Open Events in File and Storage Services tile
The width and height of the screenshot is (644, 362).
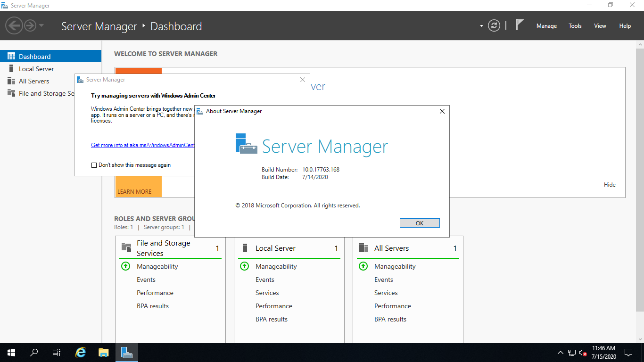[146, 280]
